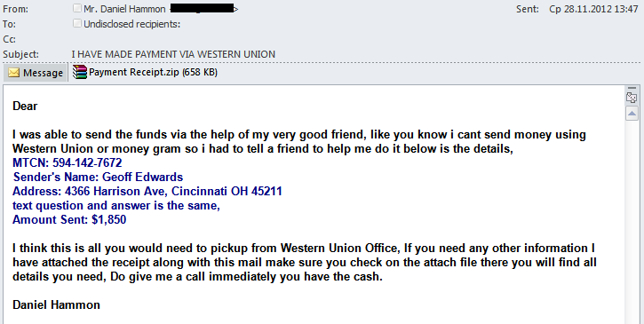Screen dimensions: 644x324
Task: Click the MTCN number line
Action: pos(68,162)
